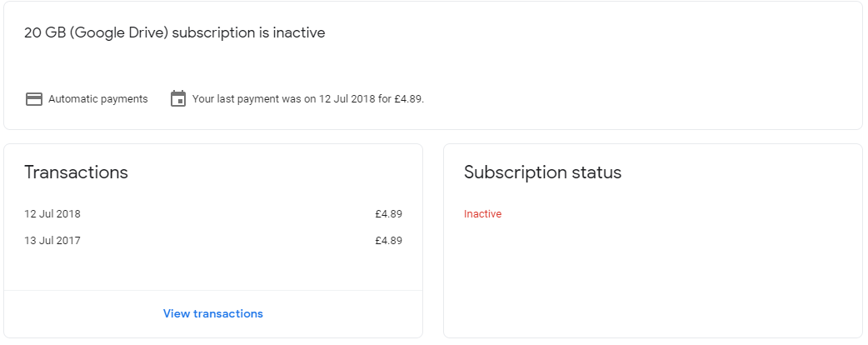
Task: Click the £4.89 amount for 12 Jul 2018
Action: (x=389, y=214)
